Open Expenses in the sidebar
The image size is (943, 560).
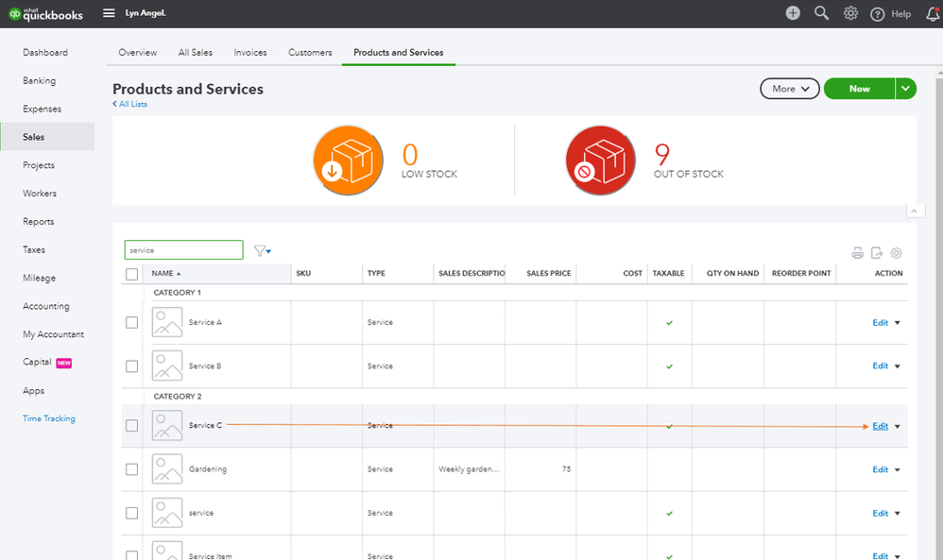pyautogui.click(x=43, y=109)
